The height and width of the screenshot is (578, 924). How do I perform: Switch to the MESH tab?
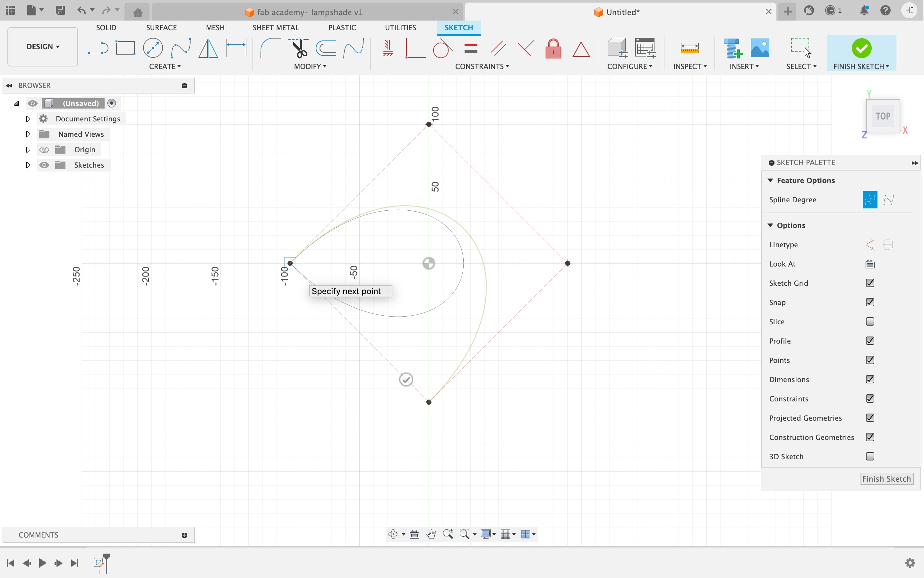pyautogui.click(x=215, y=28)
